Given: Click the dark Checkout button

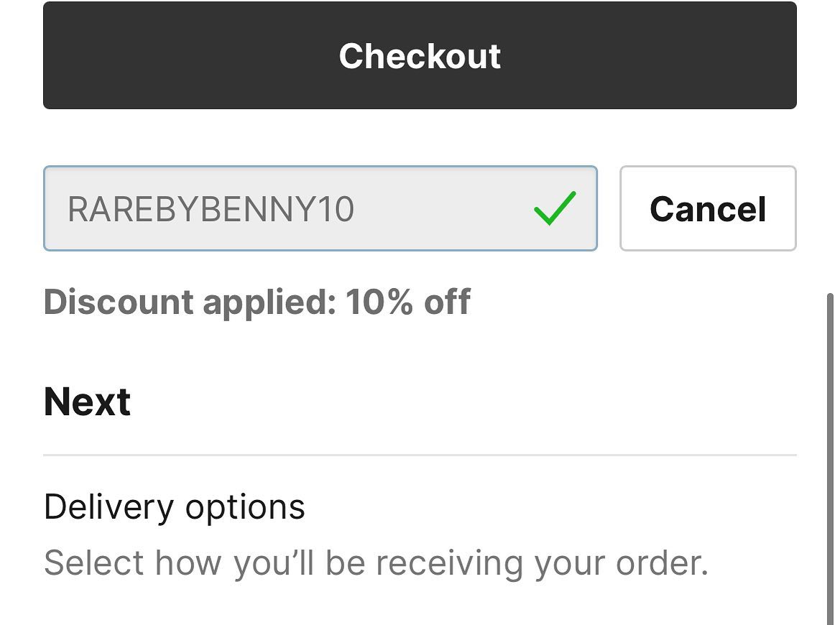Looking at the screenshot, I should [x=420, y=55].
